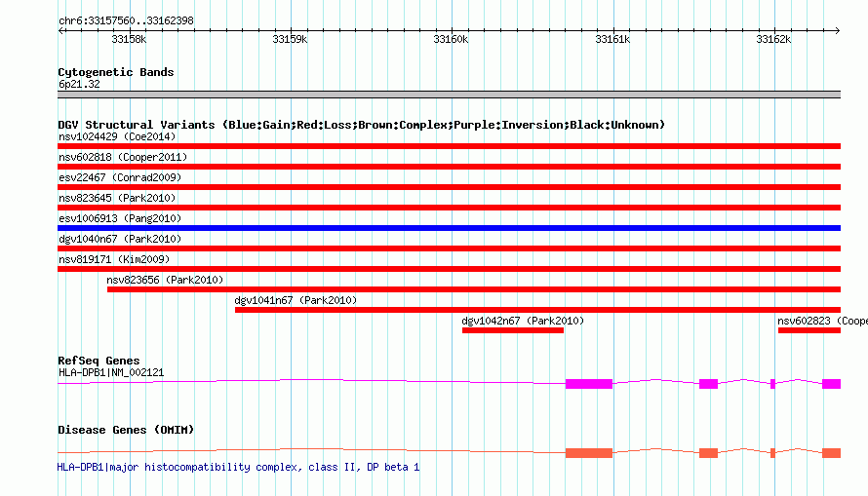Select the short red bar under dgv1042n67
The height and width of the screenshot is (496, 868).
click(x=513, y=330)
